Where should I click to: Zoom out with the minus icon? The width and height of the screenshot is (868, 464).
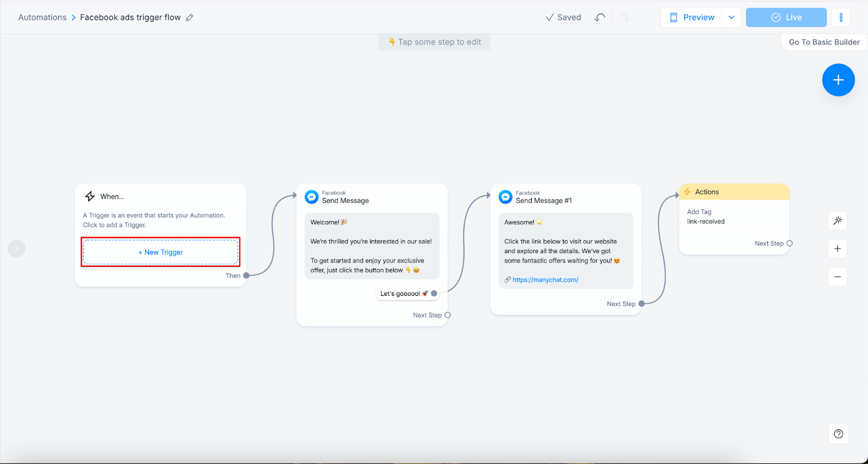(838, 277)
